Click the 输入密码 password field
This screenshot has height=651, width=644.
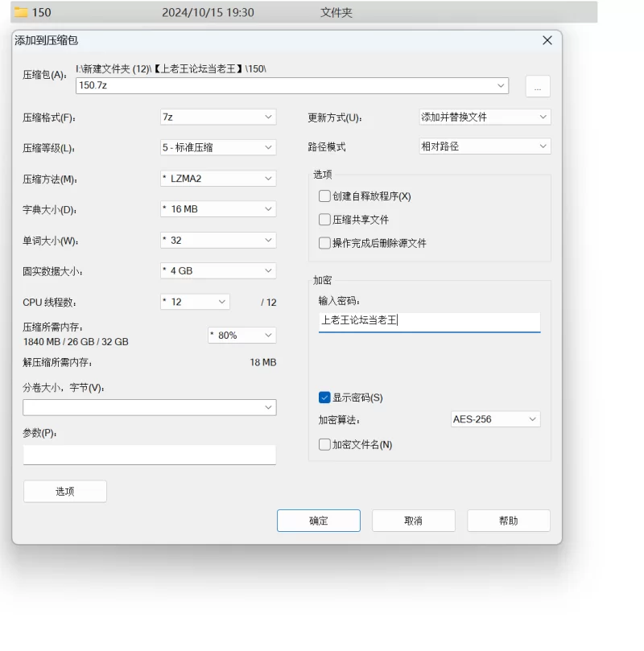click(429, 322)
